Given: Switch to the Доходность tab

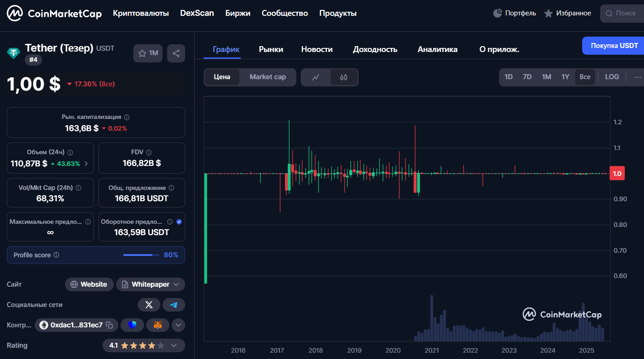Looking at the screenshot, I should [375, 49].
